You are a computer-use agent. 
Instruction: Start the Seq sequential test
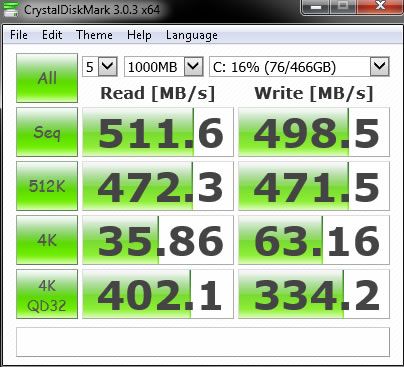(47, 132)
